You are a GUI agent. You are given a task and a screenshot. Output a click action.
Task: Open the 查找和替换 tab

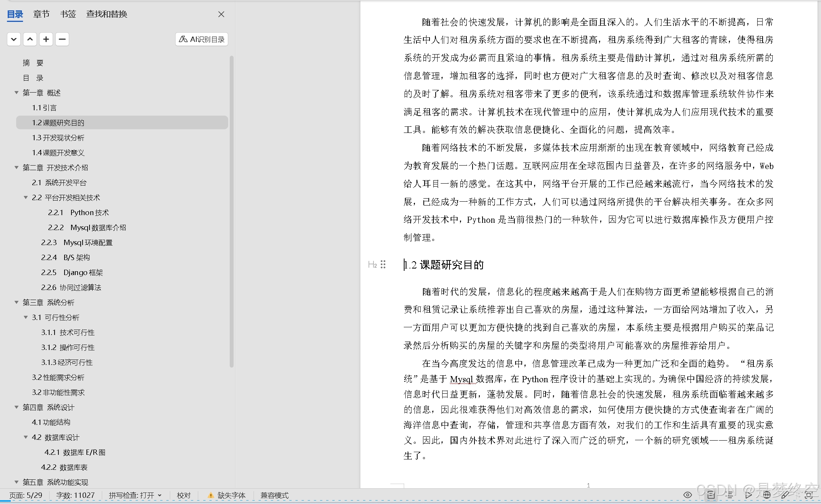(x=107, y=14)
